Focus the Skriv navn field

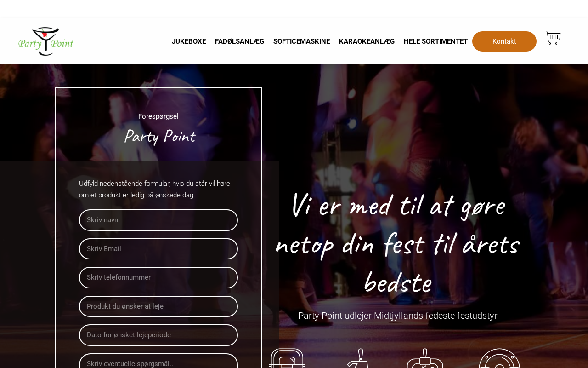158,220
